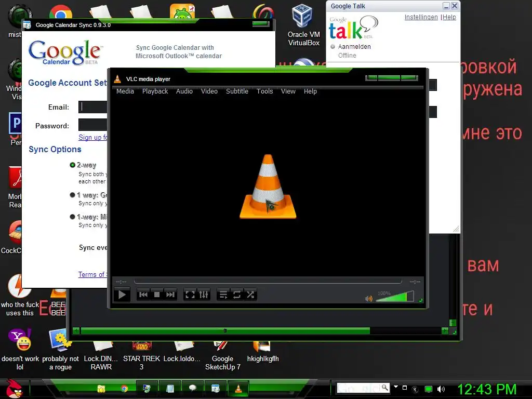The height and width of the screenshot is (399, 532).
Task: Open Oracle VM VirtualBox desktop icon
Action: click(x=303, y=25)
